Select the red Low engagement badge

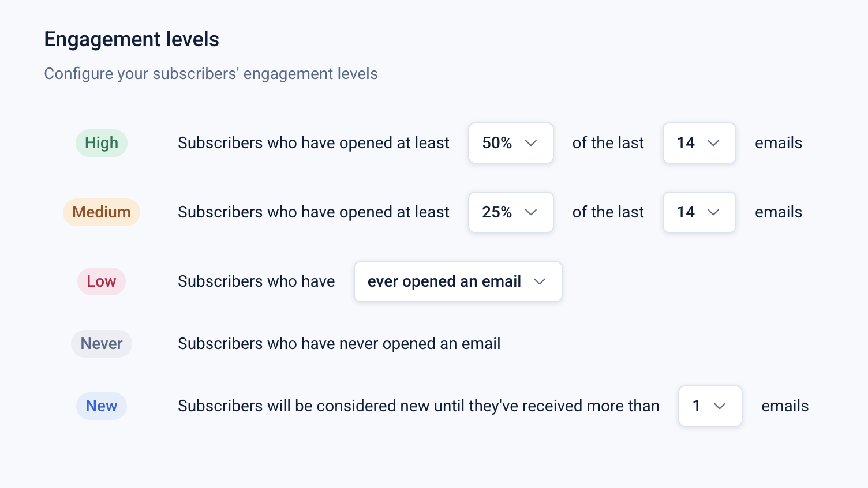point(102,281)
